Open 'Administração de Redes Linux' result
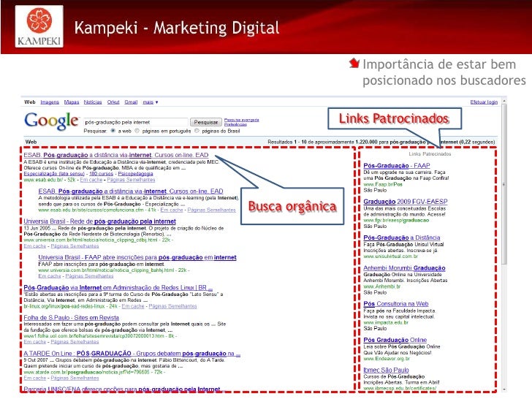This screenshot has height=399, width=532. 118,288
